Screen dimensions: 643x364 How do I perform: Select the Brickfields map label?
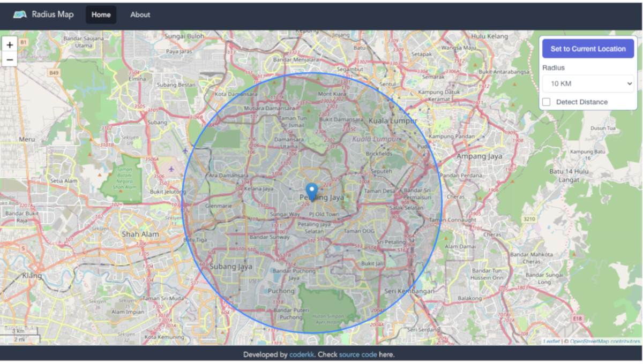pyautogui.click(x=379, y=154)
